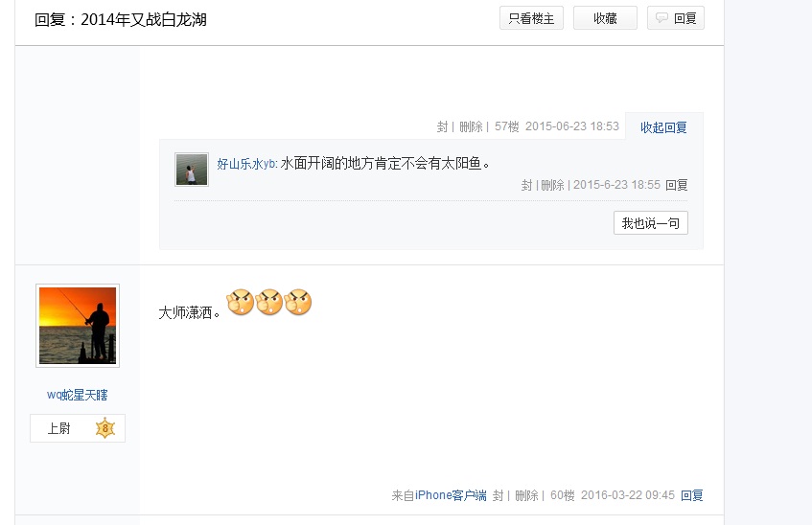Image resolution: width=812 pixels, height=525 pixels.
Task: Open 好山乐水yb's small avatar
Action: tap(192, 169)
